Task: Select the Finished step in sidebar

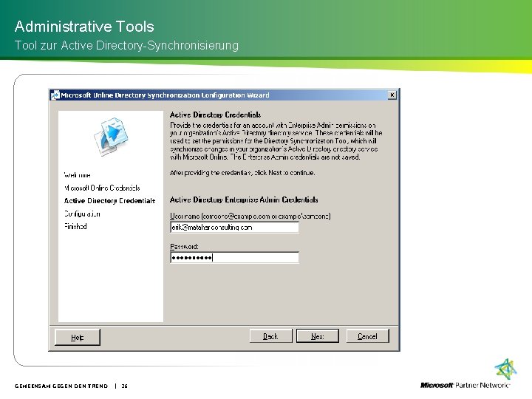Action: tap(75, 226)
